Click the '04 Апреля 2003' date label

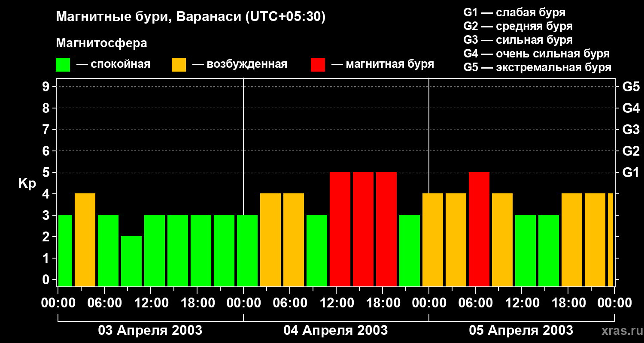[336, 331]
